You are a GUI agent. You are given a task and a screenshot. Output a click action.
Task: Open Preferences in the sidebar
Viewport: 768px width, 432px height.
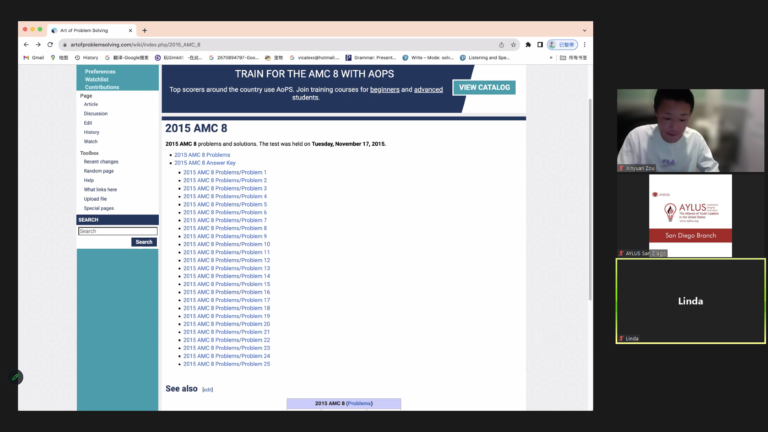[100, 72]
